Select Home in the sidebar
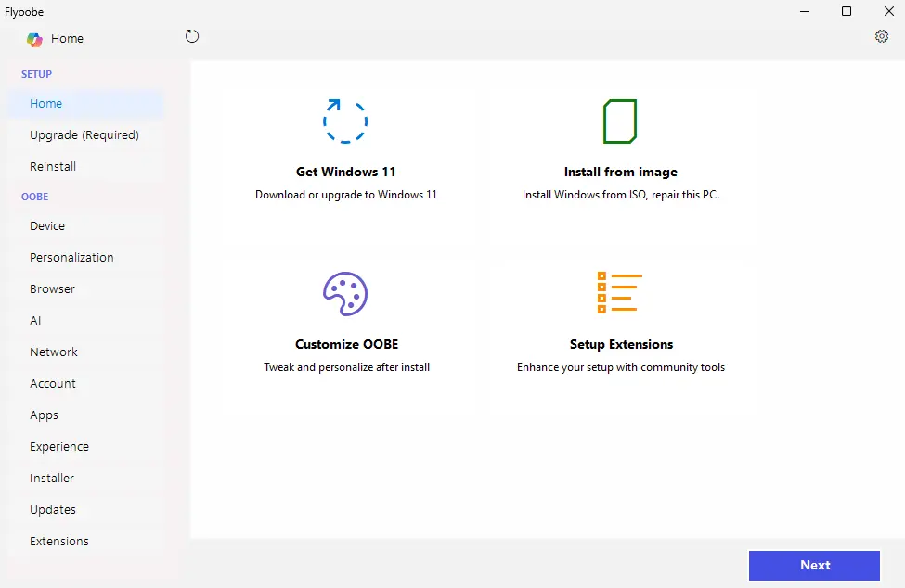 (85, 104)
